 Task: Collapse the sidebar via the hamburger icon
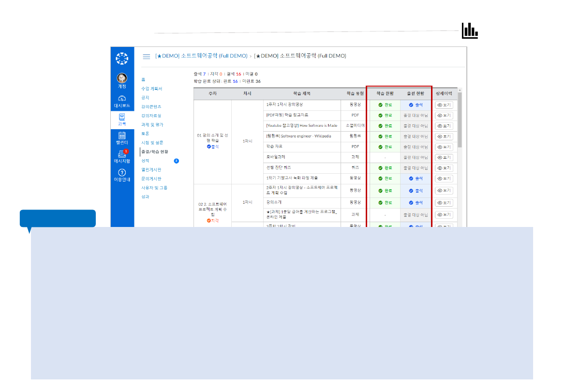(147, 56)
